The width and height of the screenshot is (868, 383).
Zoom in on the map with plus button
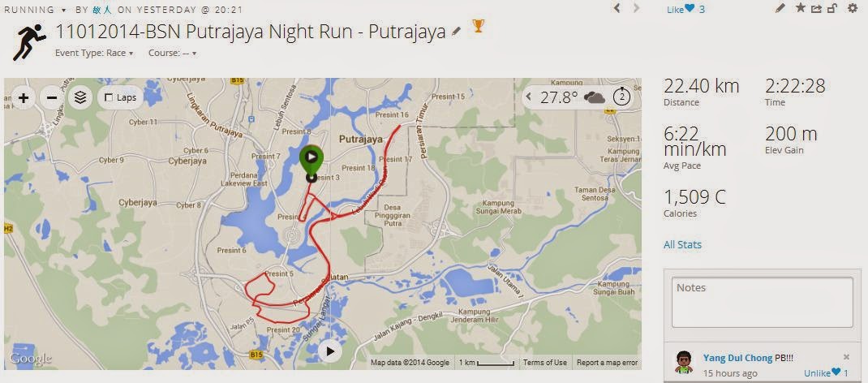tap(24, 98)
